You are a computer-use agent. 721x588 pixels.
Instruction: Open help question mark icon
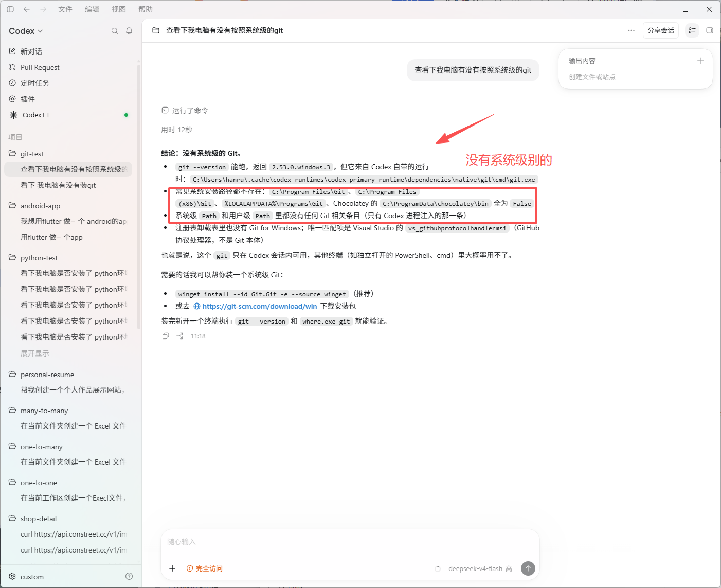coord(129,576)
